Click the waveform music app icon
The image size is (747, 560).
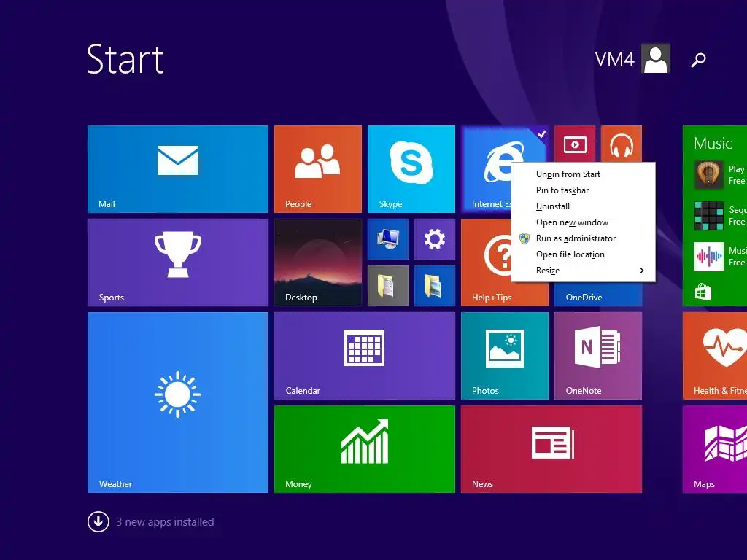[x=709, y=257]
